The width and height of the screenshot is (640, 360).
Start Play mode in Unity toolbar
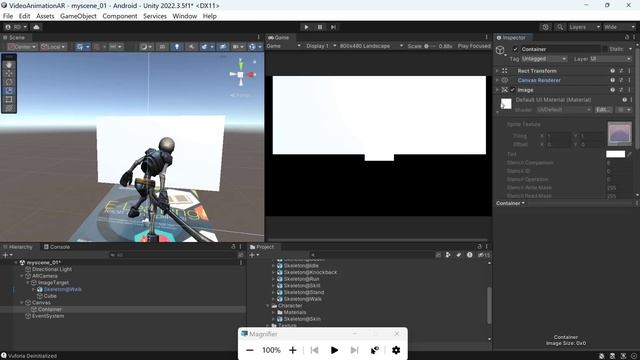click(x=306, y=27)
